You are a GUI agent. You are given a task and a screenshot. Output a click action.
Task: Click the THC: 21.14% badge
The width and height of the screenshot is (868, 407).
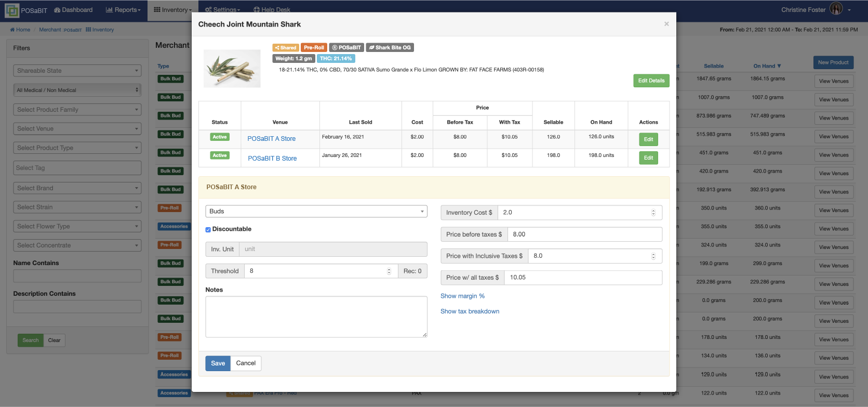[336, 59]
